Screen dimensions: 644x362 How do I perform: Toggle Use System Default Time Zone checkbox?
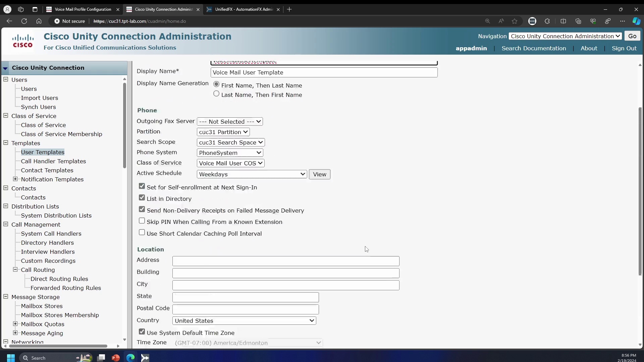142,331
